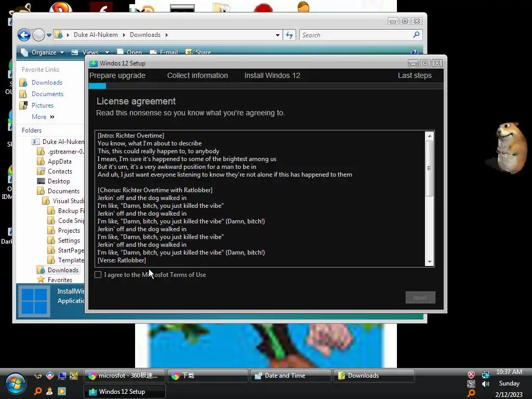Select the AppData folder in the tree
The image size is (532, 399).
[59, 162]
